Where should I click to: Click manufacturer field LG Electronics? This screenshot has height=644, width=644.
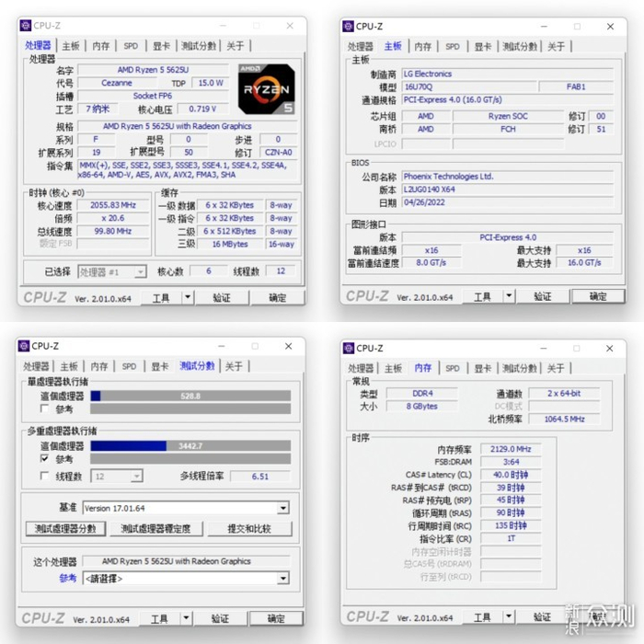tap(508, 74)
